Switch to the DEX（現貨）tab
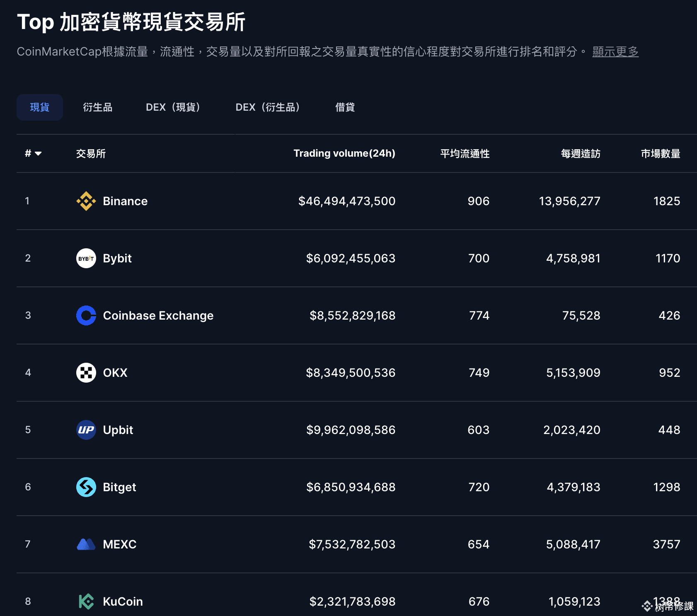The height and width of the screenshot is (616, 697). click(174, 107)
